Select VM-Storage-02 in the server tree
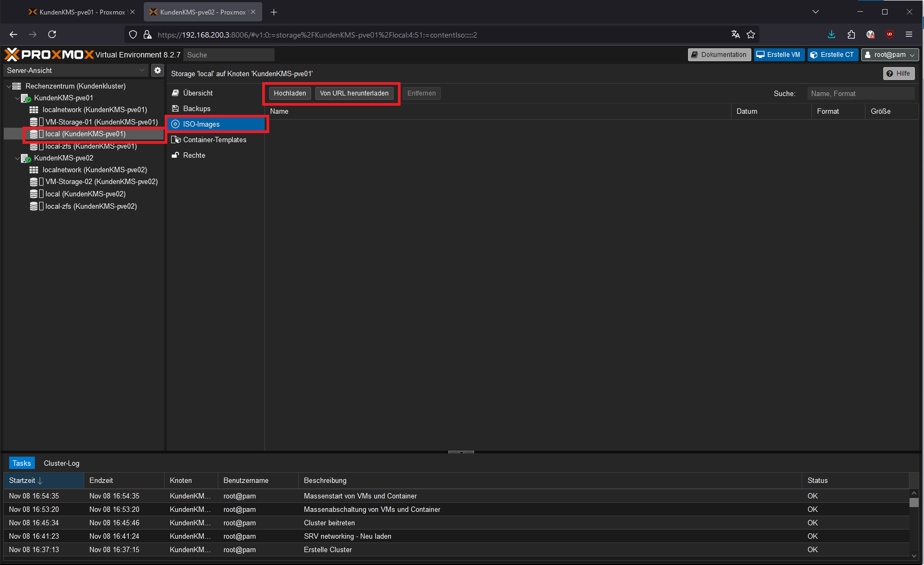Screen dimensions: 924x565 click(101, 182)
